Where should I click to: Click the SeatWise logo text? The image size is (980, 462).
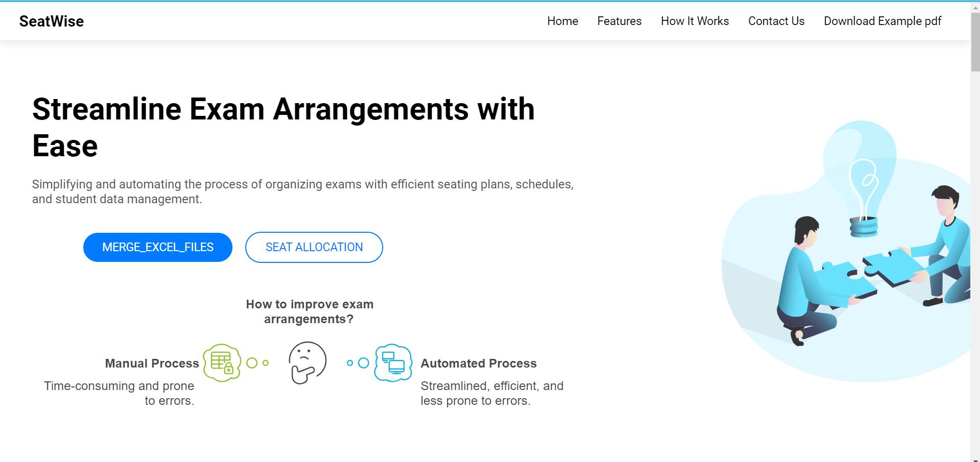pos(52,21)
